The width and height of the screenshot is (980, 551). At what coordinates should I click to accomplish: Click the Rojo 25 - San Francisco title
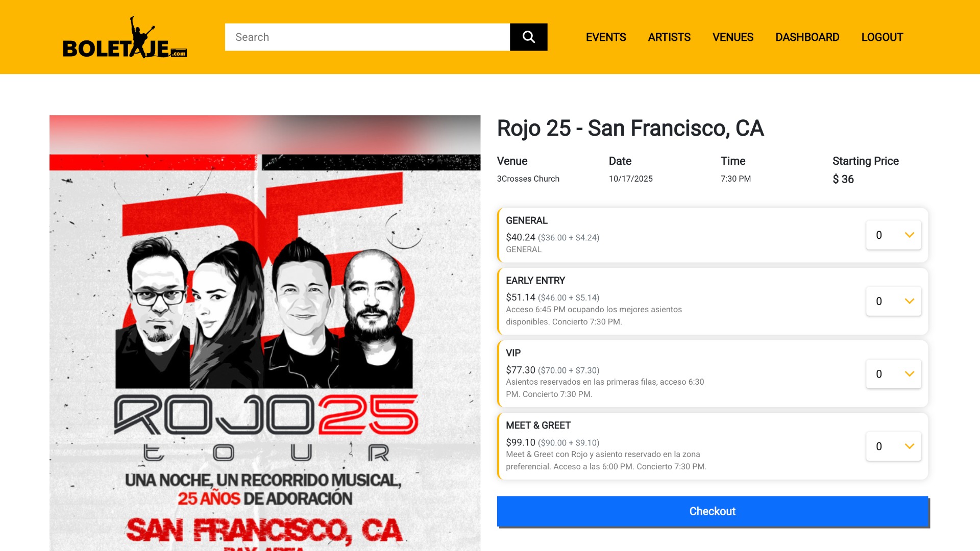coord(630,128)
